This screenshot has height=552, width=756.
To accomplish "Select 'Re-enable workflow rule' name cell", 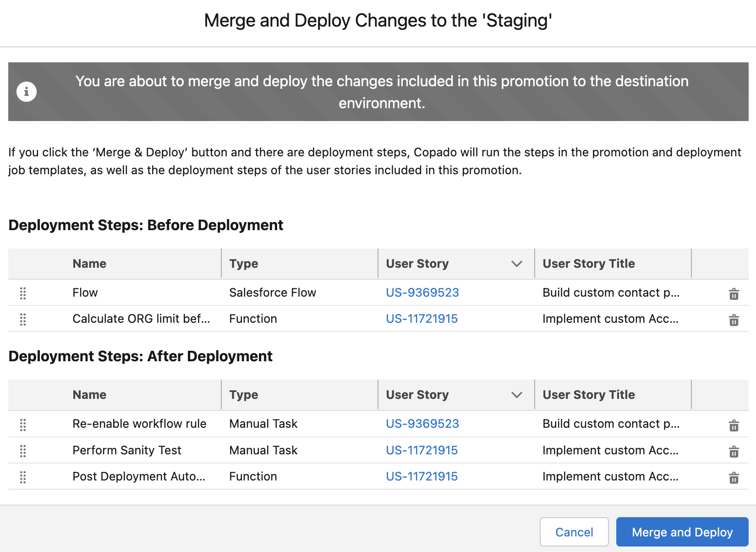I will pyautogui.click(x=139, y=424).
